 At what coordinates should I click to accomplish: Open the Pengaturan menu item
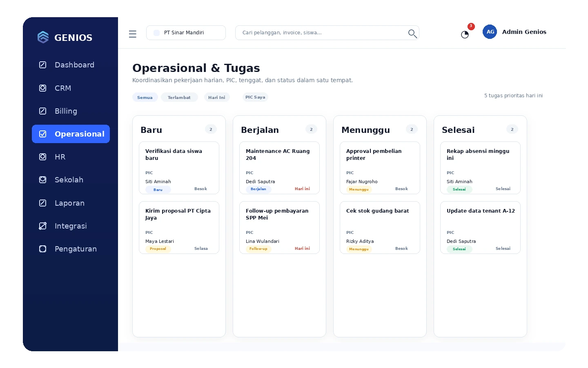point(71,249)
